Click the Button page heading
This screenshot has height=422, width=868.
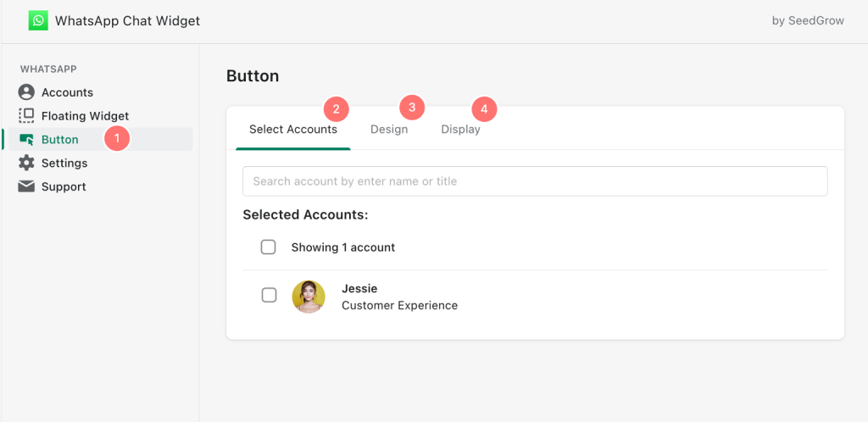(x=253, y=76)
